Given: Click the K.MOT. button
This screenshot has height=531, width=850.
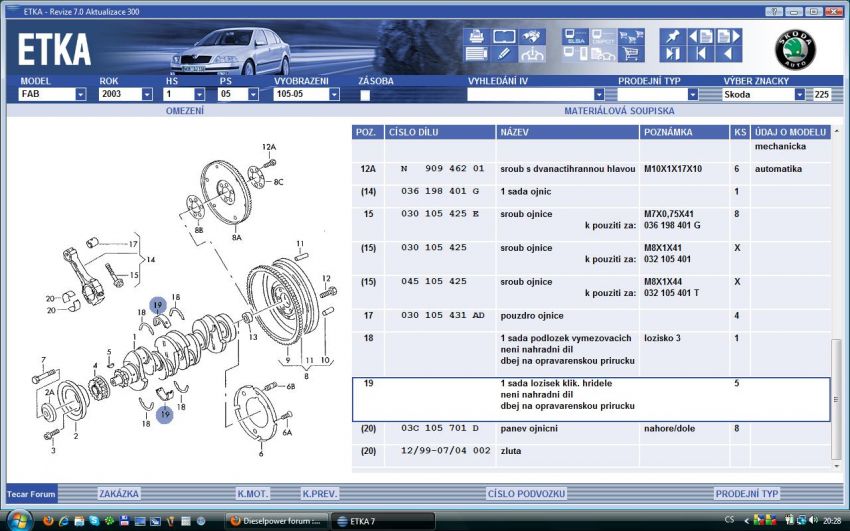Looking at the screenshot, I should [253, 494].
